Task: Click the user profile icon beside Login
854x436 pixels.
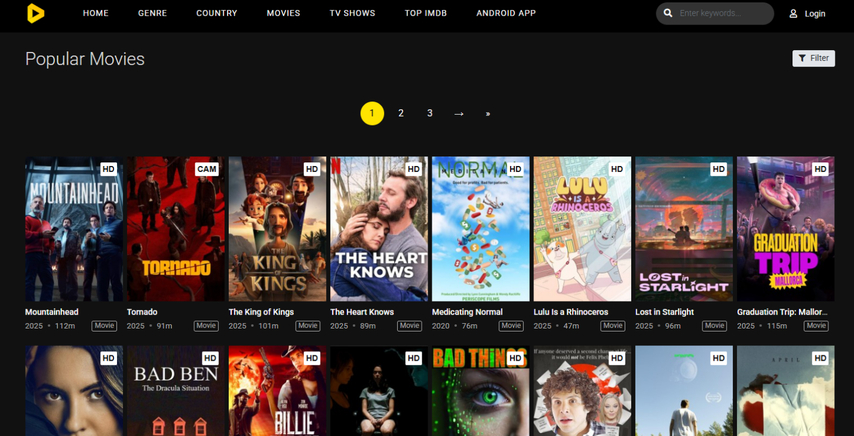Action: point(793,14)
